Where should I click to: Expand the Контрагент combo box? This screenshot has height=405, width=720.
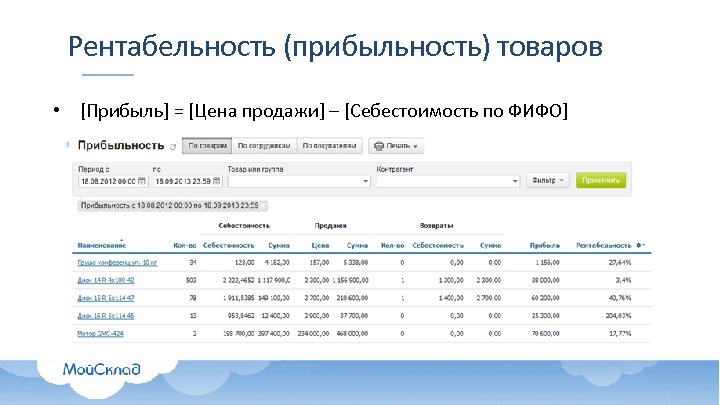515,181
